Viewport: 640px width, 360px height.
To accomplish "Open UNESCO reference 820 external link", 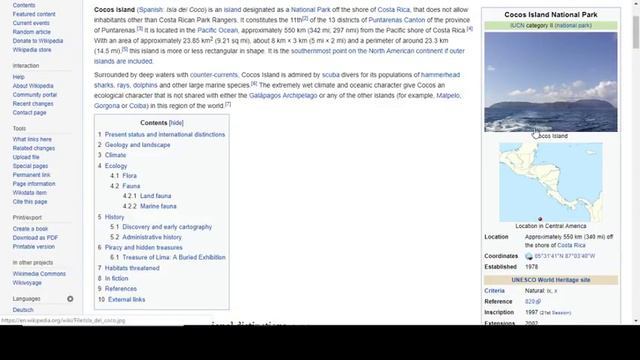I will [533, 302].
